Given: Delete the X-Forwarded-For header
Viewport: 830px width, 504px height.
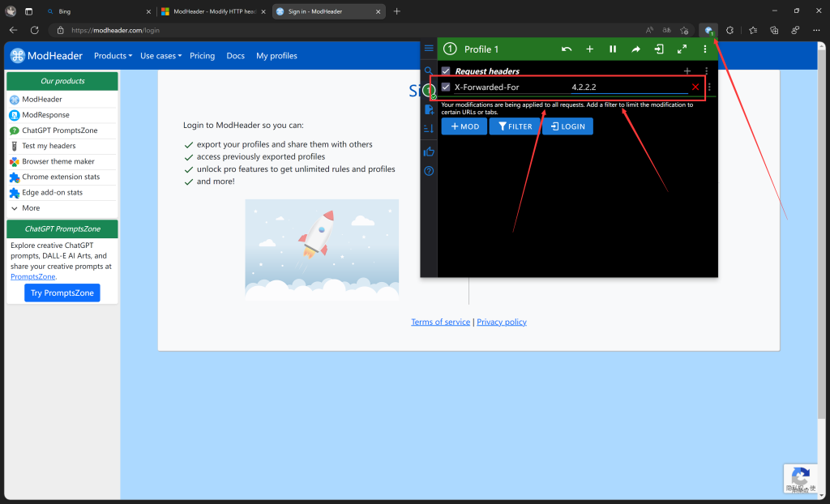Looking at the screenshot, I should 695,87.
